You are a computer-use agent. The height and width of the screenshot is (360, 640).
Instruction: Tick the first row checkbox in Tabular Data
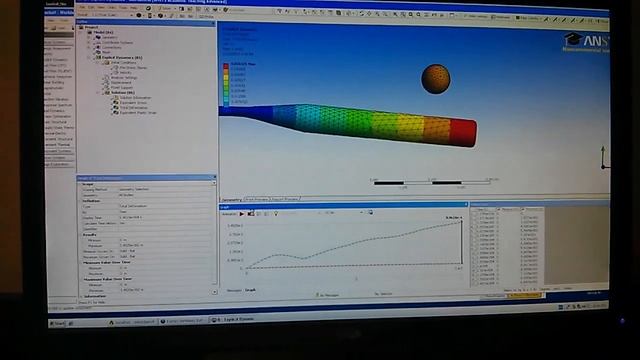pos(475,213)
